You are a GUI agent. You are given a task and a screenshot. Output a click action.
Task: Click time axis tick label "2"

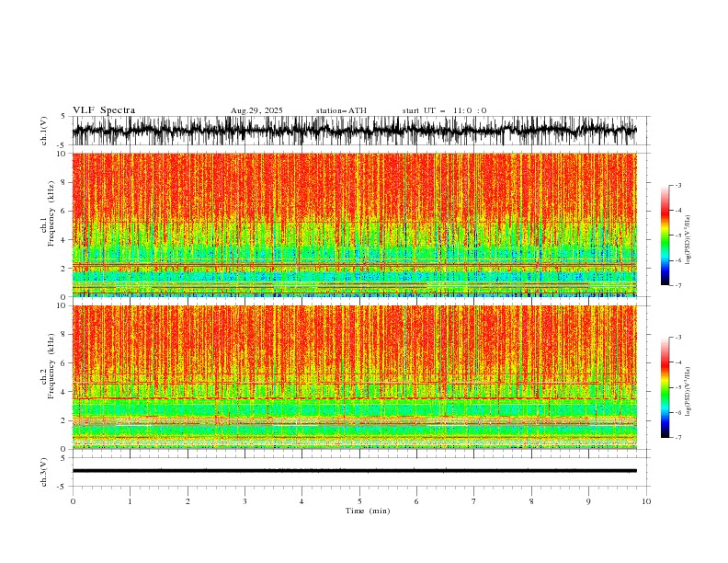[188, 501]
